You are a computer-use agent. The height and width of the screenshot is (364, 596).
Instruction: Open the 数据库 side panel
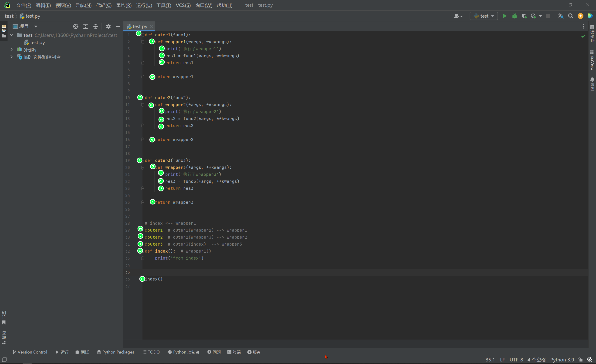[592, 33]
